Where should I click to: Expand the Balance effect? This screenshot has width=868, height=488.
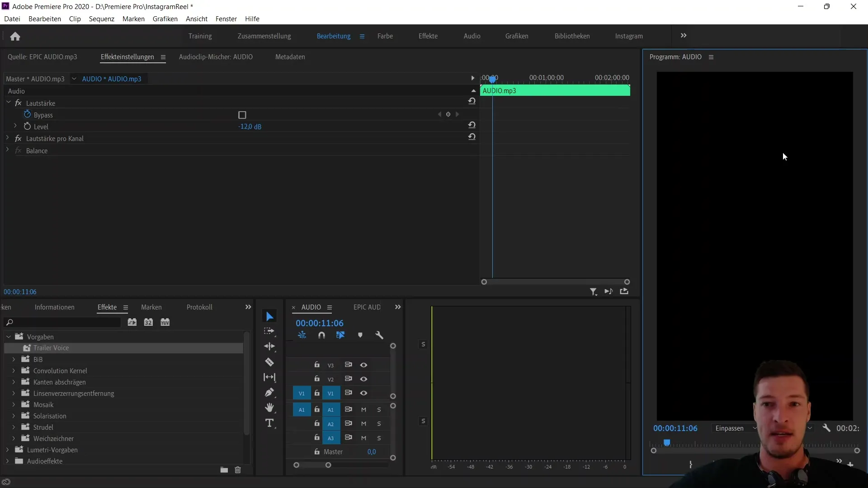8,150
